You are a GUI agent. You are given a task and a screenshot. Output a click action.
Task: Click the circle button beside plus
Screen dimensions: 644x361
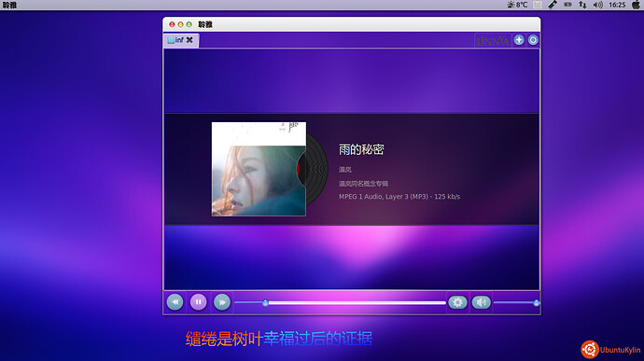[533, 40]
